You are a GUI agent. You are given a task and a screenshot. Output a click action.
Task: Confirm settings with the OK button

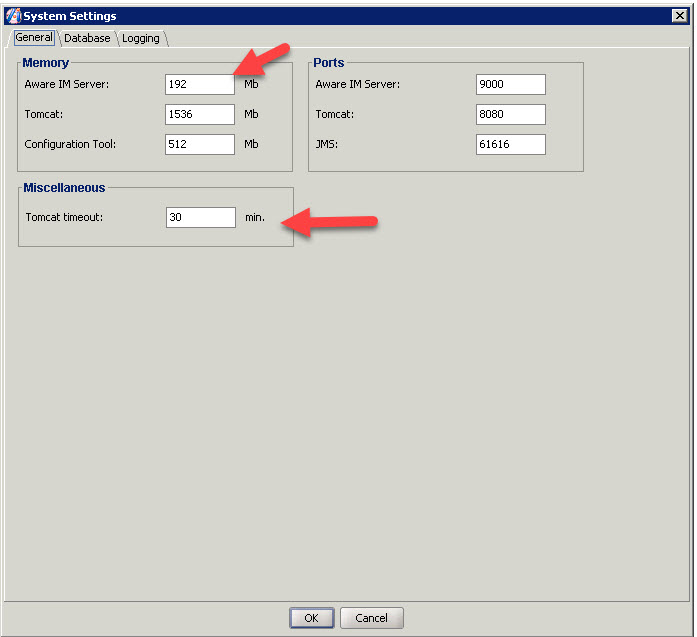pos(312,618)
